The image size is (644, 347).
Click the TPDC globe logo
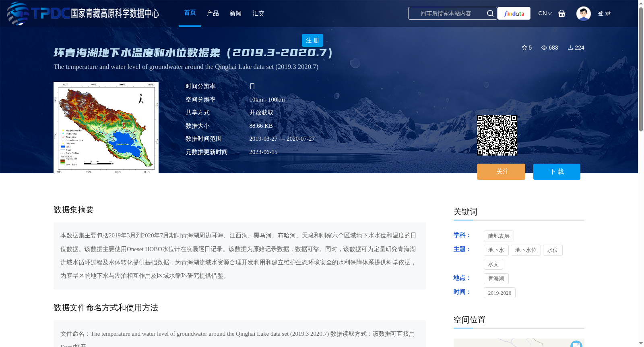pyautogui.click(x=18, y=13)
